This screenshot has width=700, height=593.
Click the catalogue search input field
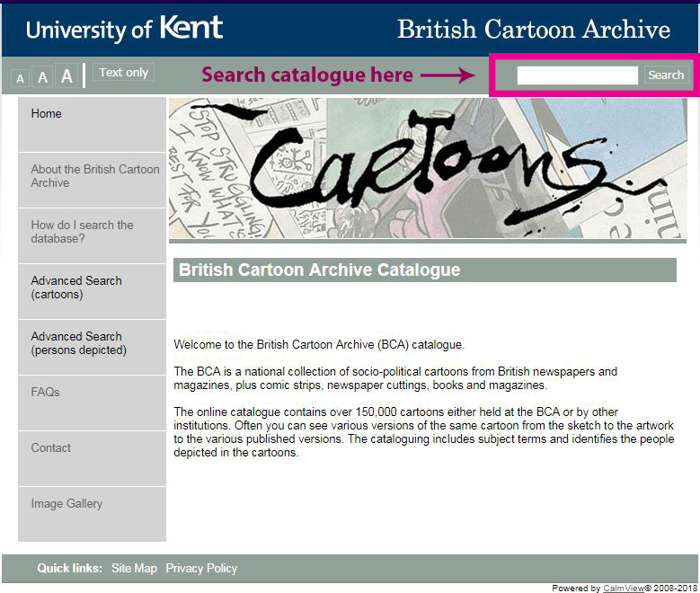[x=577, y=75]
